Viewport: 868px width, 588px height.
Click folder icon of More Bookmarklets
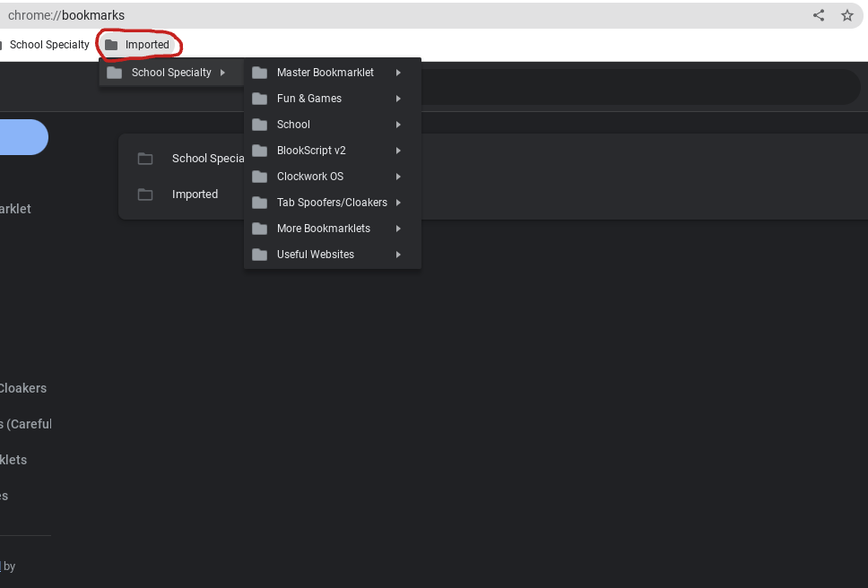pyautogui.click(x=260, y=229)
